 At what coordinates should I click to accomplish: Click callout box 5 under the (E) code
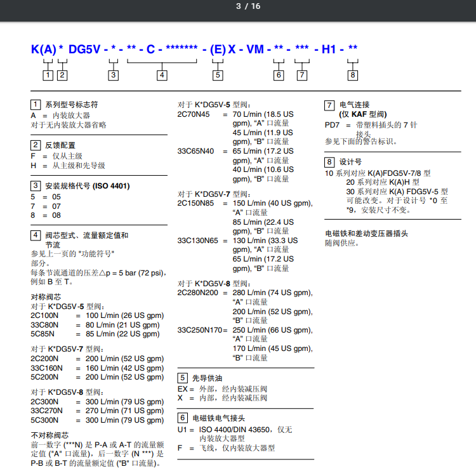pos(218,76)
